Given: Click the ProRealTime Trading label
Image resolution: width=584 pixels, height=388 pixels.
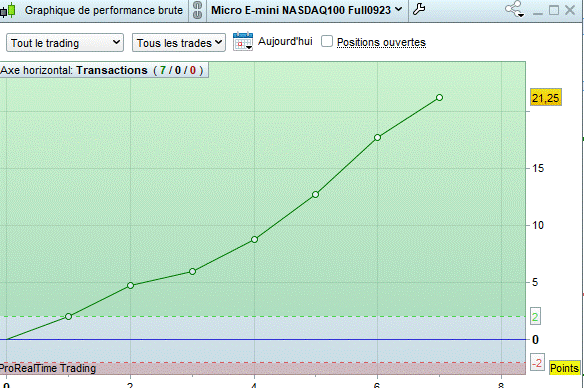Looking at the screenshot, I should pyautogui.click(x=48, y=368).
